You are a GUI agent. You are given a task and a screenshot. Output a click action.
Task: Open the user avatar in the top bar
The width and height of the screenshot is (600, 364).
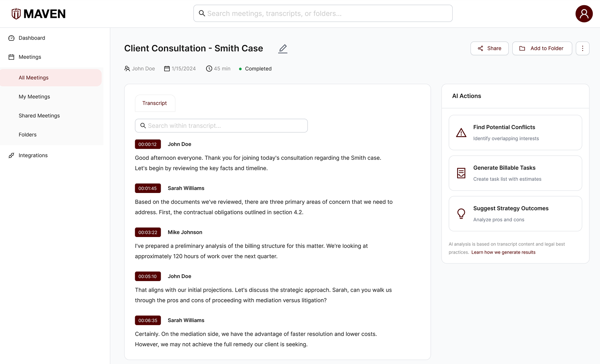[x=584, y=13]
